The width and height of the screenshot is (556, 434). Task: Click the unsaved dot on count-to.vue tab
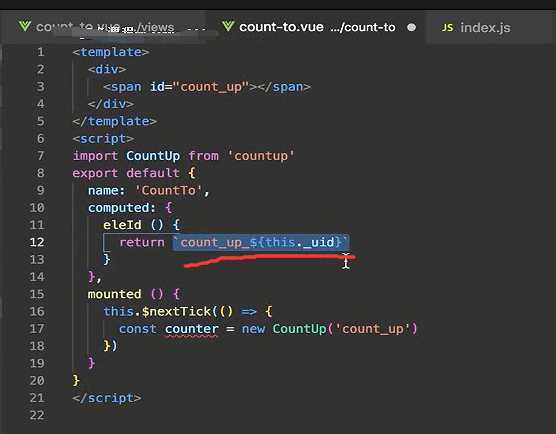411,27
